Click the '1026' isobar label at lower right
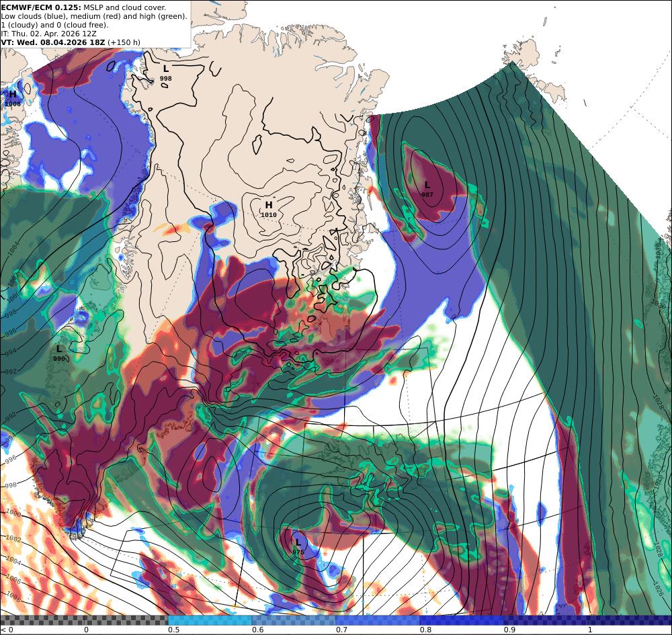The width and height of the screenshot is (672, 635). [x=659, y=589]
